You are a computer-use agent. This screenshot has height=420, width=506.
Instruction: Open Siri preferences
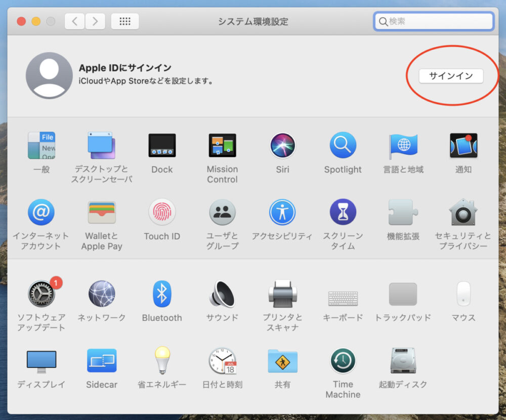tap(282, 146)
